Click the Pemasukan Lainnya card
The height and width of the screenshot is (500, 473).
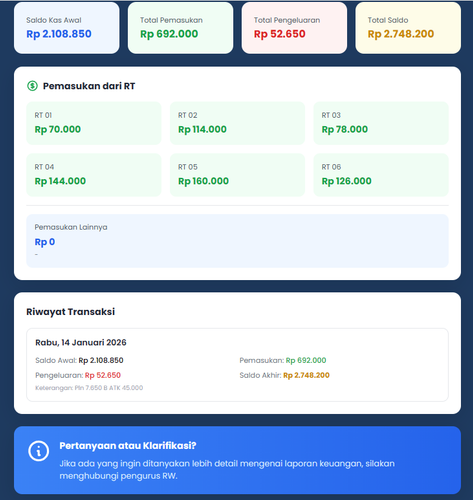pyautogui.click(x=237, y=241)
